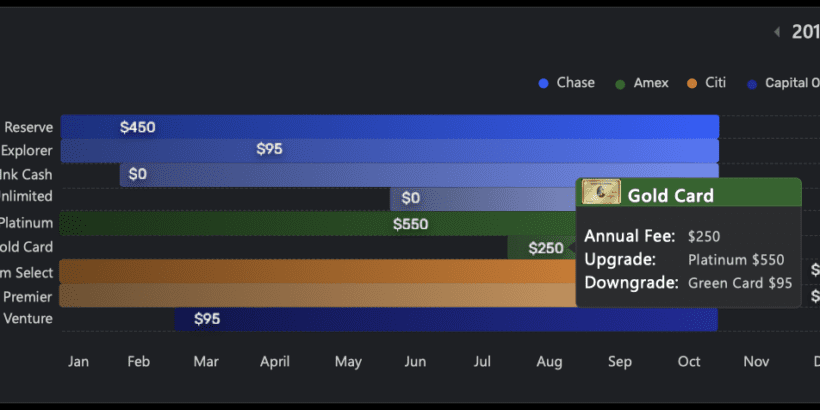Click the Aug month axis label
The height and width of the screenshot is (410, 820).
click(549, 362)
